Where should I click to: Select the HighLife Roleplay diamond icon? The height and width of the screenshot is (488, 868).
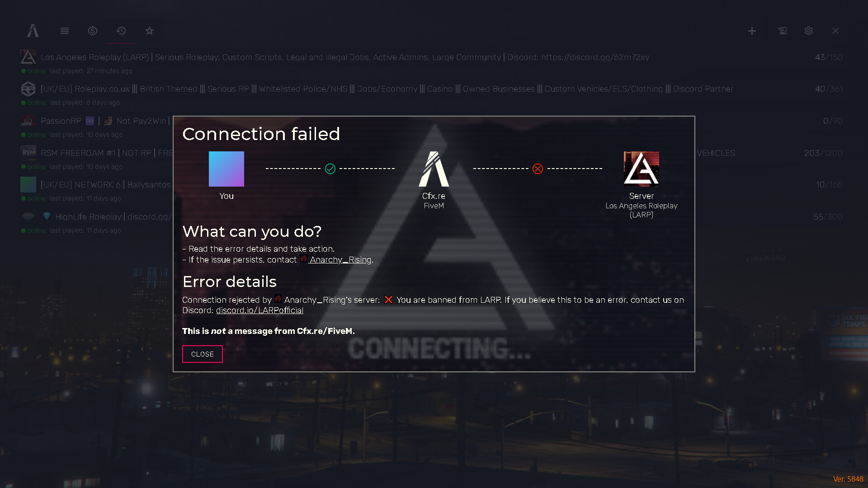[x=28, y=216]
